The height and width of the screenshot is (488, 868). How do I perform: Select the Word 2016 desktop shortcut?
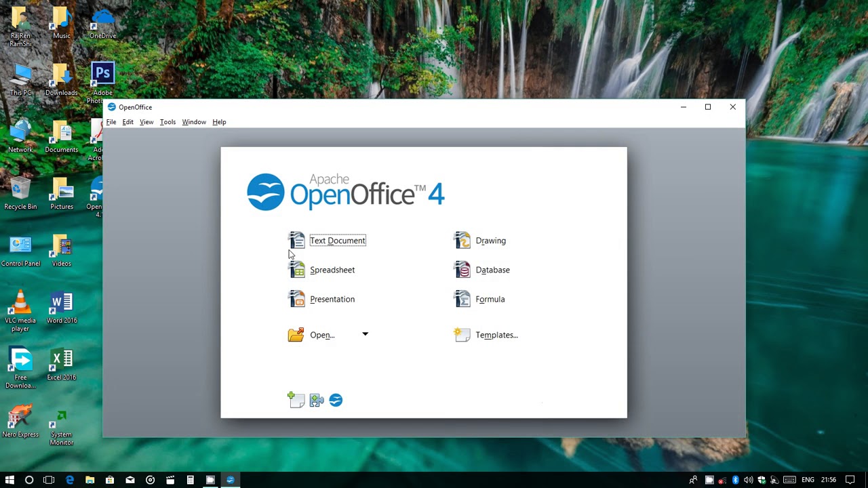coord(62,308)
